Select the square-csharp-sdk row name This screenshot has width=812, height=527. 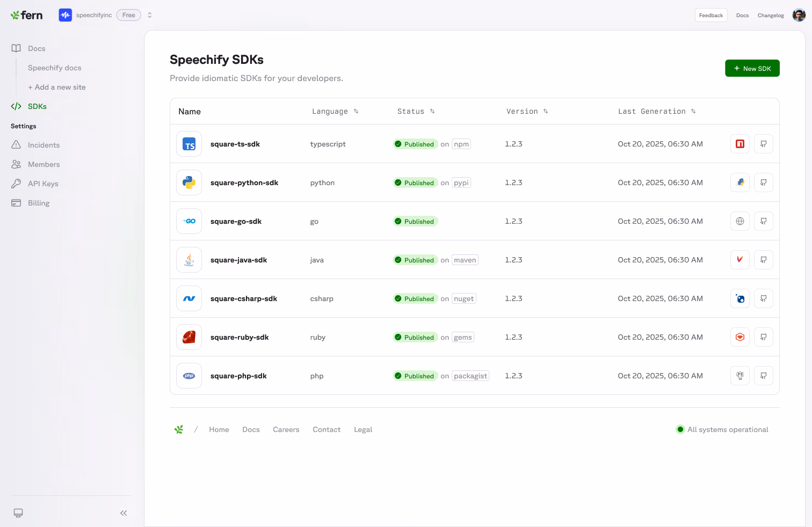click(244, 298)
